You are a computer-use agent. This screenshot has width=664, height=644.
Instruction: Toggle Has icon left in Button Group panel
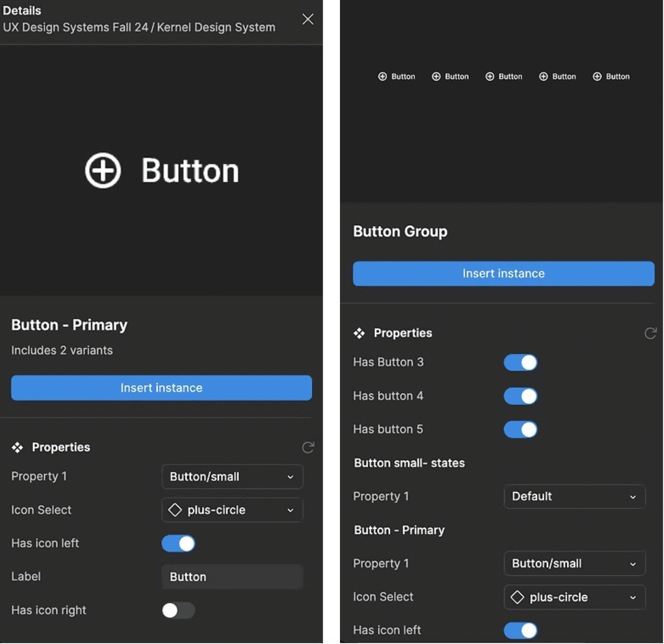520,630
